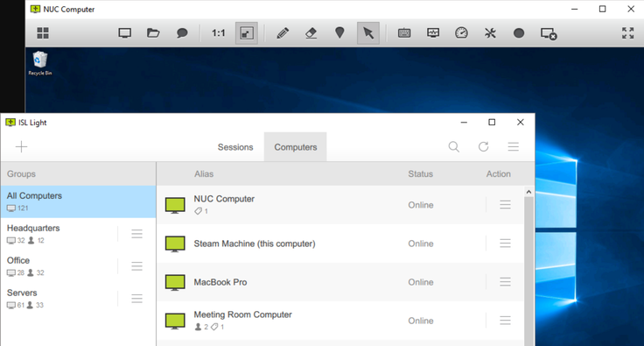Toggle the 1:1 actual size view
Image resolution: width=644 pixels, height=346 pixels.
tap(219, 33)
